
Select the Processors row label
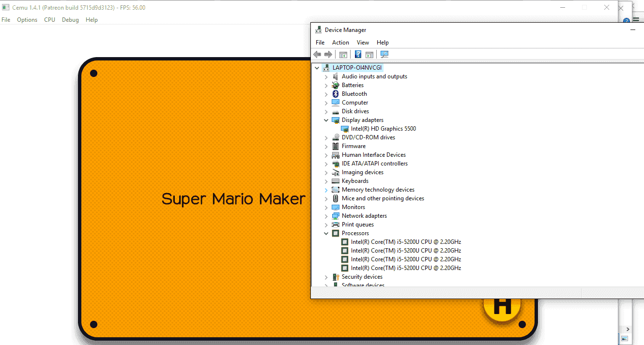pyautogui.click(x=355, y=233)
